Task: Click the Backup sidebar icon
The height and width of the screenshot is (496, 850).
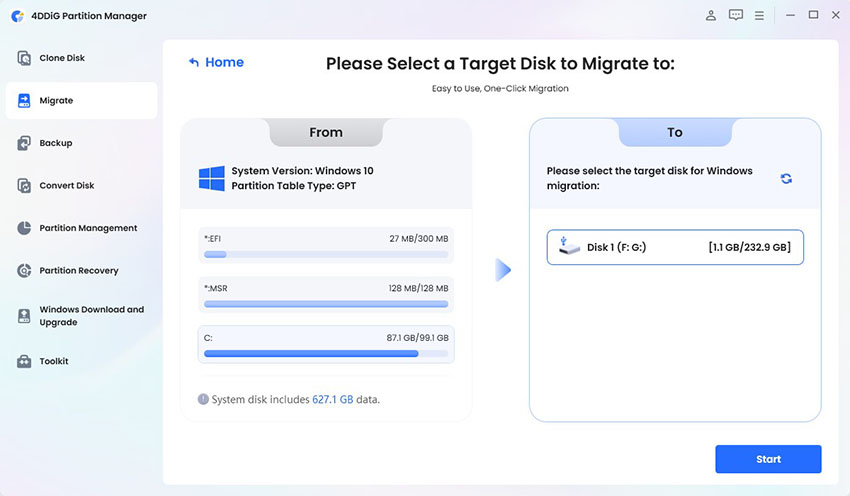Action: click(x=24, y=143)
